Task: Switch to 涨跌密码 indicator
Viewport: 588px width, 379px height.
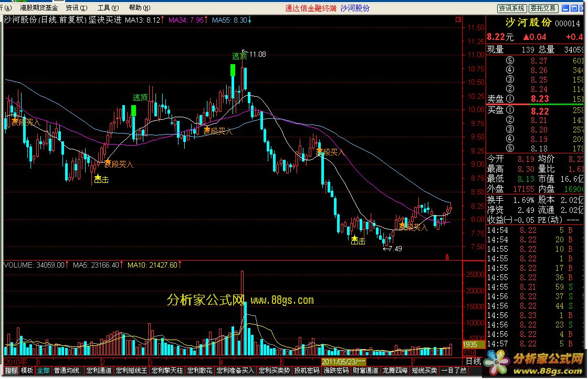Action: (x=337, y=371)
